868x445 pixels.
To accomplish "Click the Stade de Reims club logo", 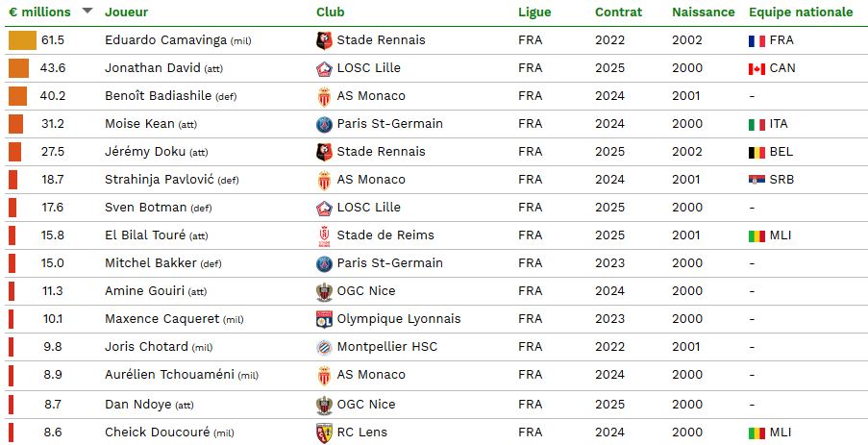I will (324, 235).
